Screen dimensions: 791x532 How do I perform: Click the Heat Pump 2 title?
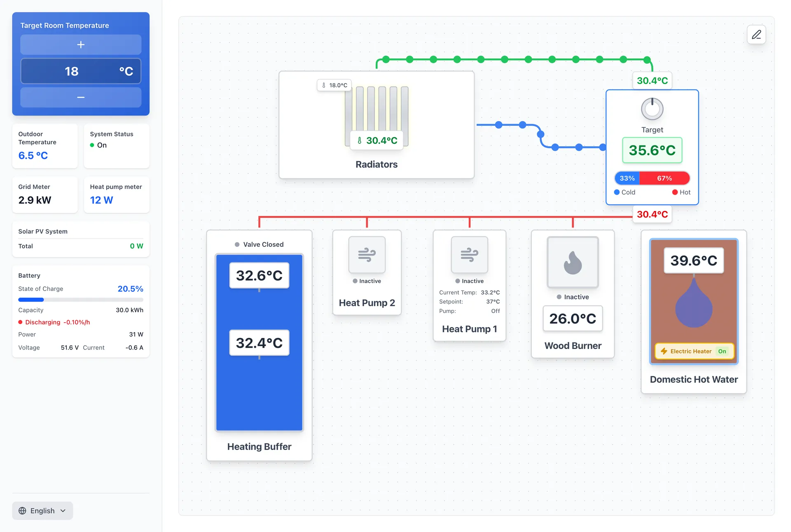tap(367, 303)
